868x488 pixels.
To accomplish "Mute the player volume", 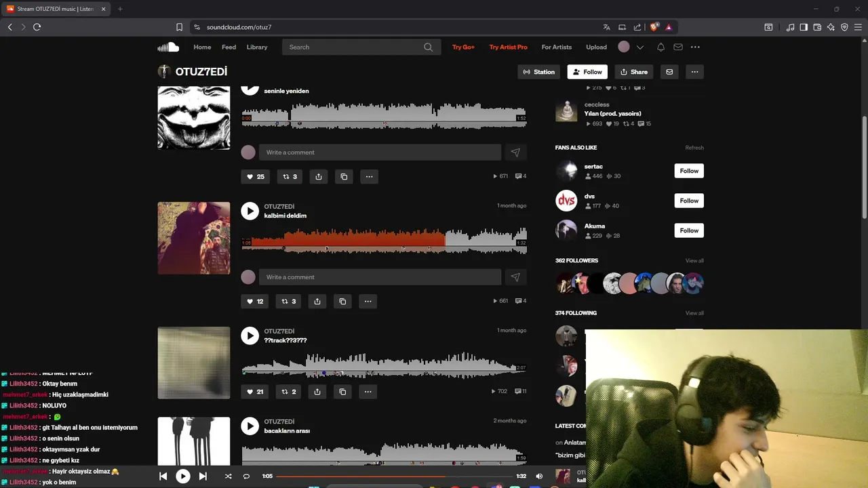I will pyautogui.click(x=539, y=476).
